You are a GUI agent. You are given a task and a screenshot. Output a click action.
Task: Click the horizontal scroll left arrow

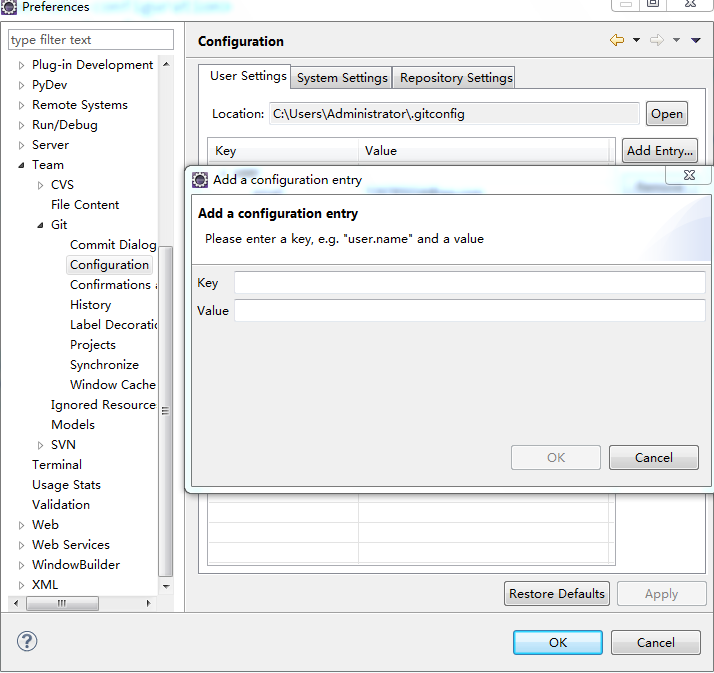tap(16, 603)
